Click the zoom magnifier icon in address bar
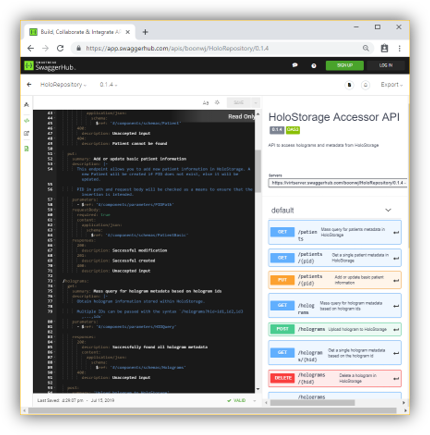This screenshot has width=430, height=435. [366, 48]
